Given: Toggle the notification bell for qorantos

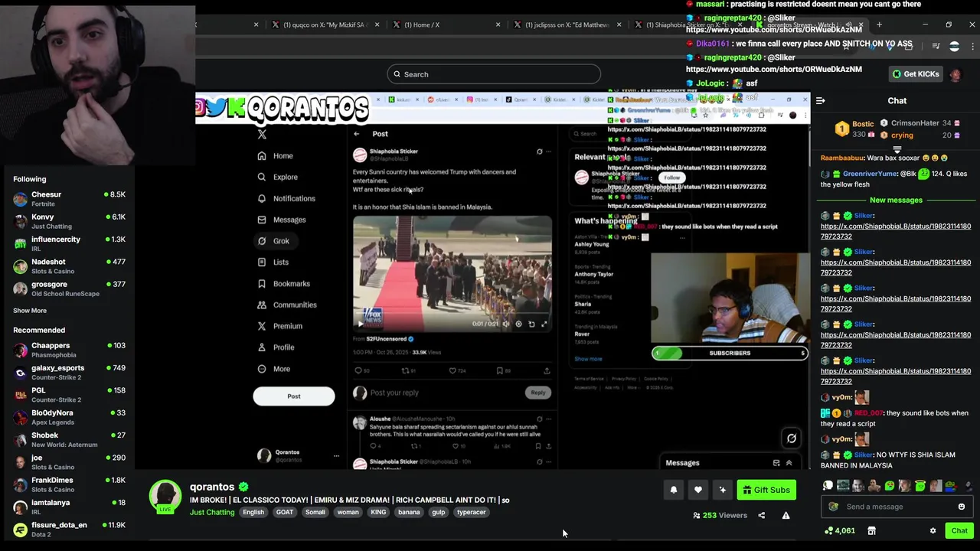Looking at the screenshot, I should [x=674, y=490].
